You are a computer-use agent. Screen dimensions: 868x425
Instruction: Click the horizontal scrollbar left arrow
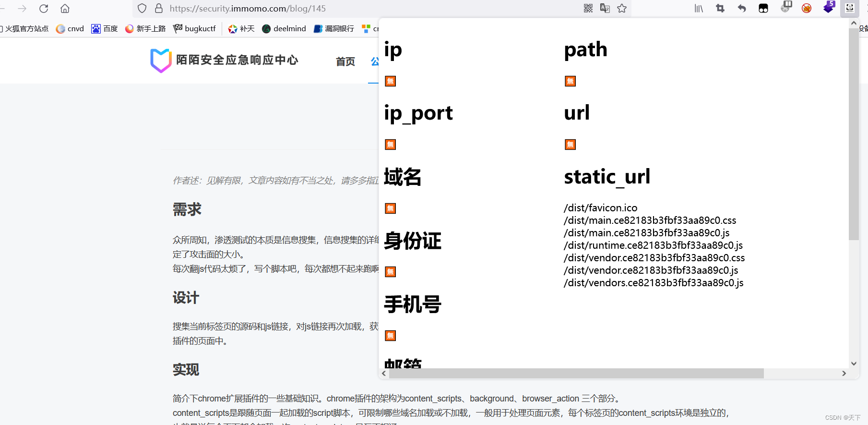click(384, 373)
